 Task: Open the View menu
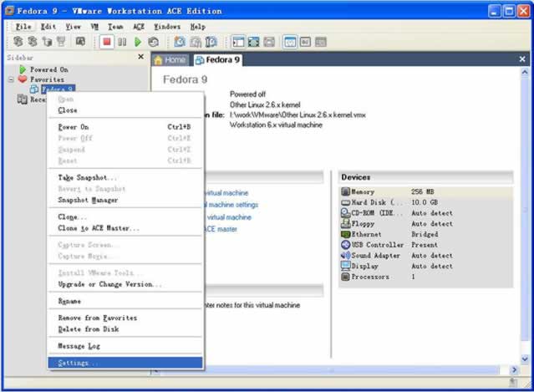click(74, 27)
